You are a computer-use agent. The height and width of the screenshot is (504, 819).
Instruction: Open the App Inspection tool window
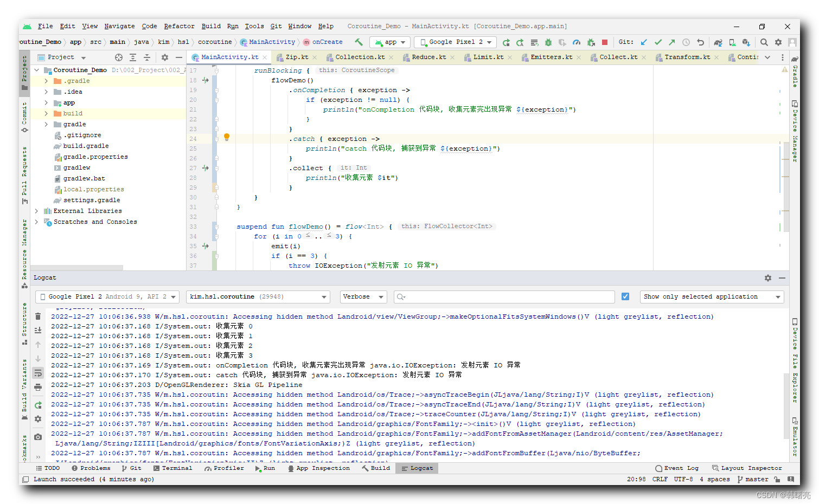coord(319,468)
